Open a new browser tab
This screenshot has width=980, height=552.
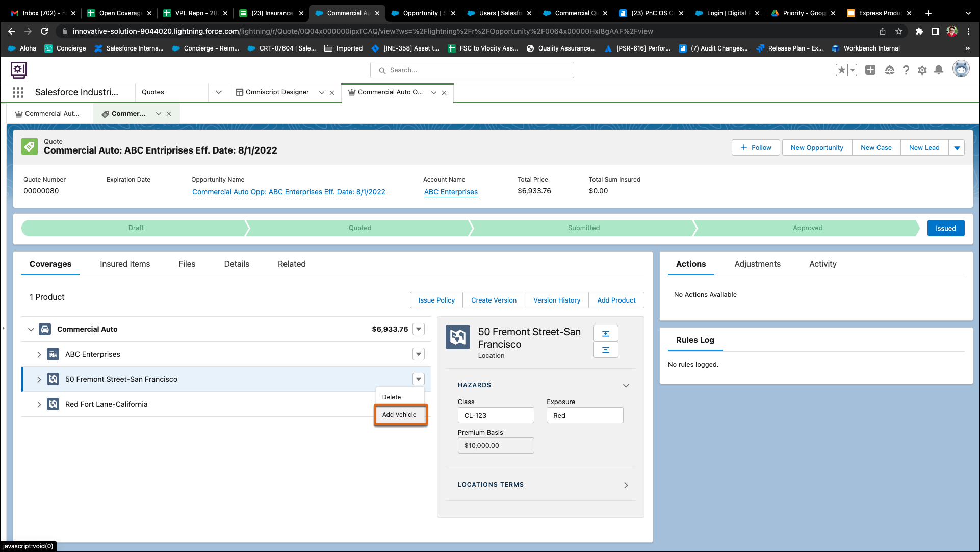[929, 13]
